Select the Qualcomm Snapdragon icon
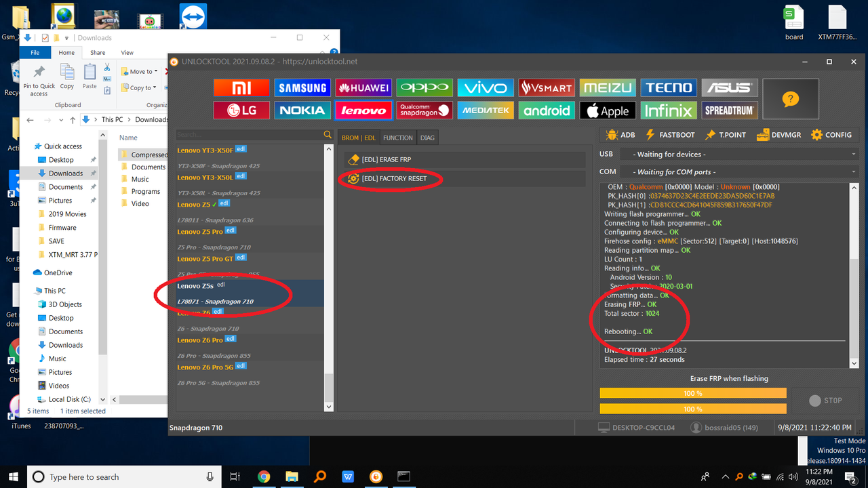Image resolution: width=868 pixels, height=488 pixels. (x=425, y=110)
